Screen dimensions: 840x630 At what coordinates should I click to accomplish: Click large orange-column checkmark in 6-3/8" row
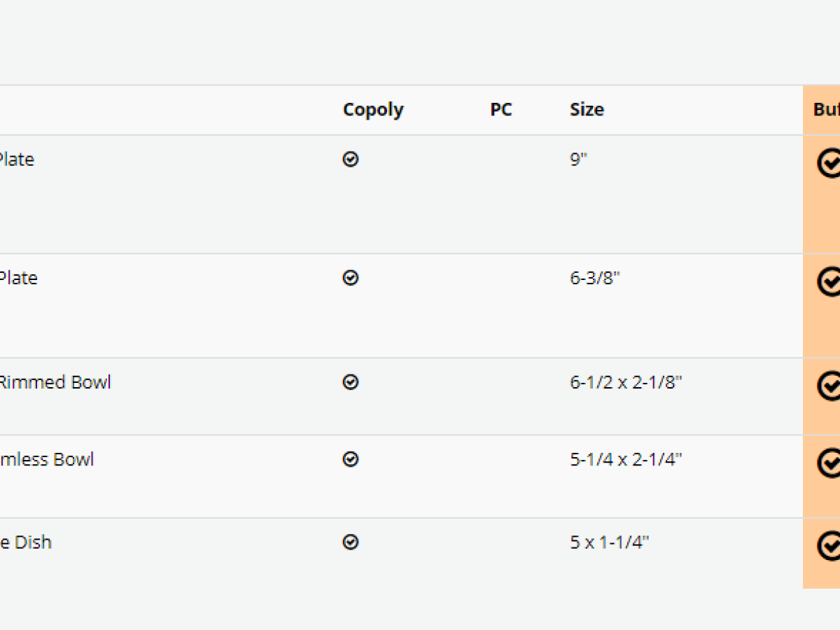(829, 281)
